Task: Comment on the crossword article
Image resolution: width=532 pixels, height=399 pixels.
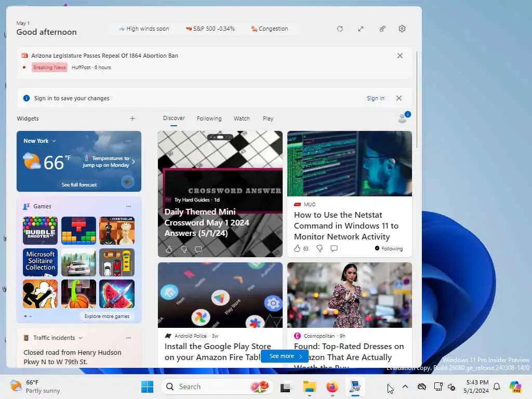Action: point(198,250)
